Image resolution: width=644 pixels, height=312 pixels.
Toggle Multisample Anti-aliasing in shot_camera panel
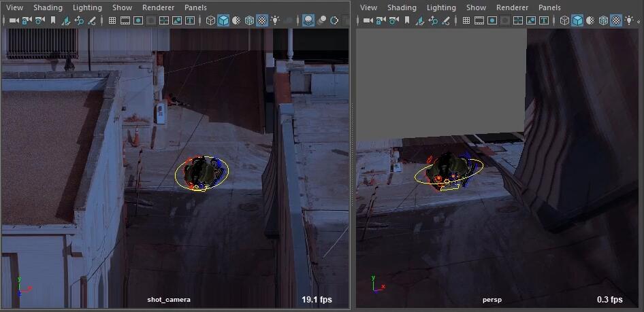pos(334,20)
